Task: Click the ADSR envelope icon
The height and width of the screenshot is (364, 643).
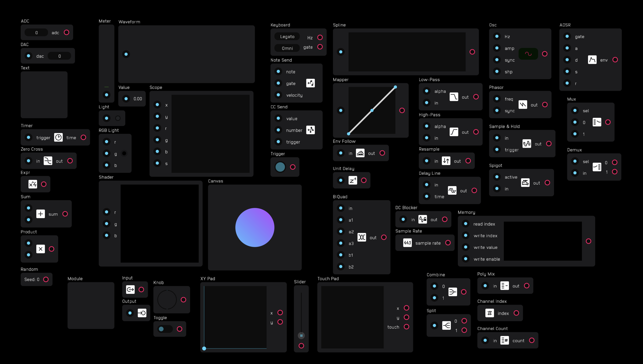Action: (x=592, y=60)
